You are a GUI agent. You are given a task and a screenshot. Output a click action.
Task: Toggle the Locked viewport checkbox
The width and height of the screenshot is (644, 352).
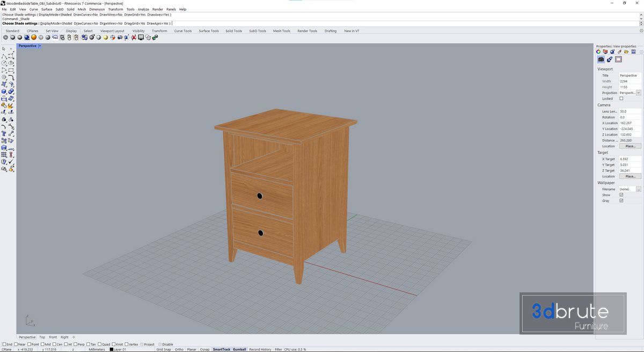coord(621,99)
